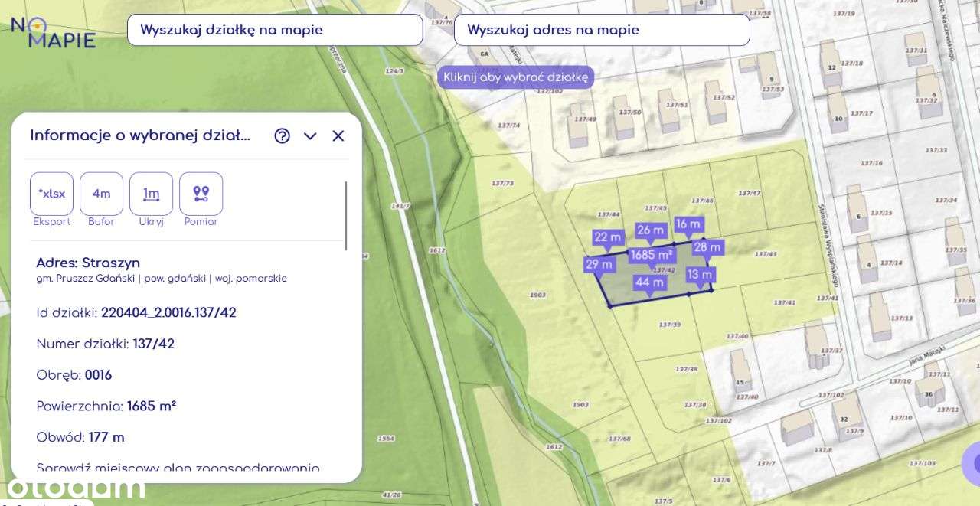Select parcel 137/47 on the map
This screenshot has height=506, width=980.
[750, 193]
